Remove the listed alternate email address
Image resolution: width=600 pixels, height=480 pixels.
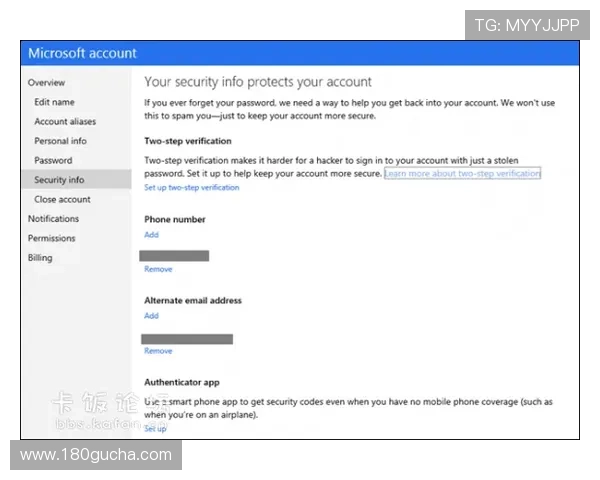[x=158, y=351]
